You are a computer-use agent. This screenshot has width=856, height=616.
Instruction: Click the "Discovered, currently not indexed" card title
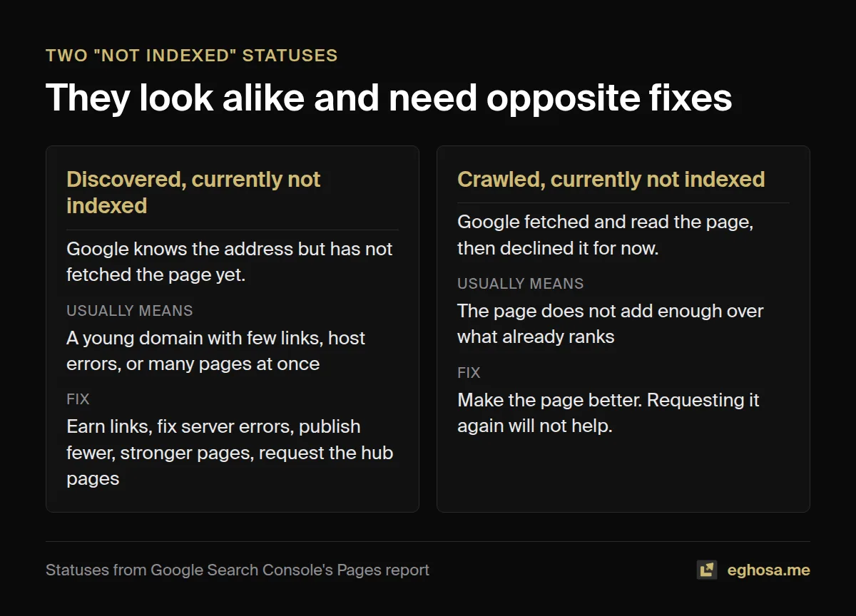click(193, 192)
